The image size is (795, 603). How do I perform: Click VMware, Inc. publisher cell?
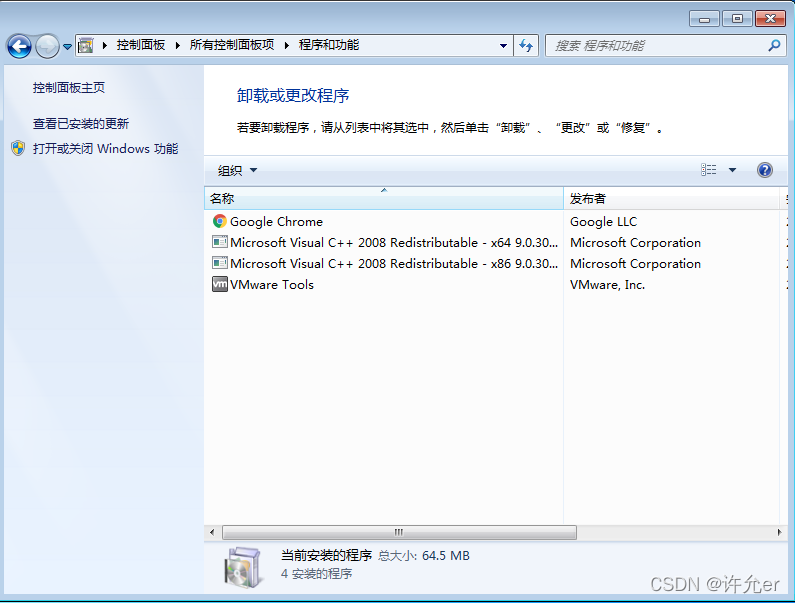point(607,285)
